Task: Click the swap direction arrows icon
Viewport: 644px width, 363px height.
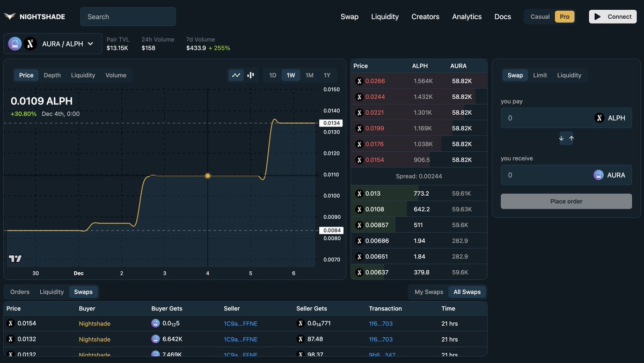Action: (x=566, y=138)
